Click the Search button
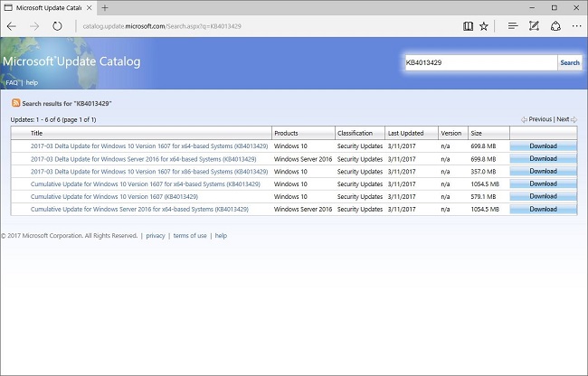This screenshot has width=588, height=376. [570, 62]
